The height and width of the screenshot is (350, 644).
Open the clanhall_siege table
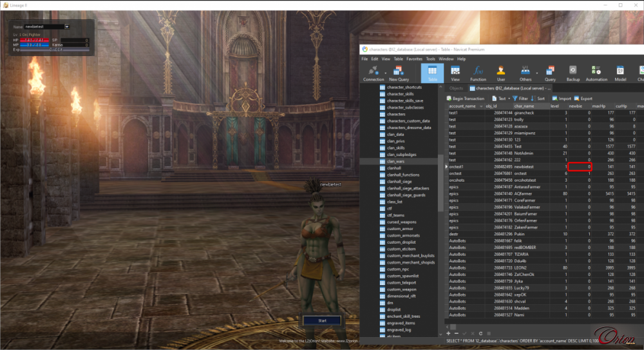(x=399, y=181)
